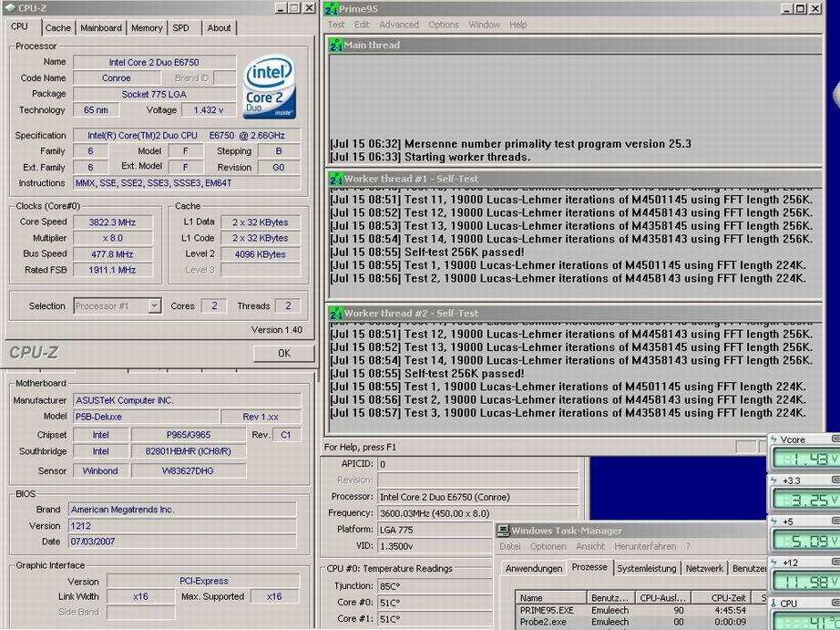Click the OK button in CPU-Z

(x=284, y=353)
